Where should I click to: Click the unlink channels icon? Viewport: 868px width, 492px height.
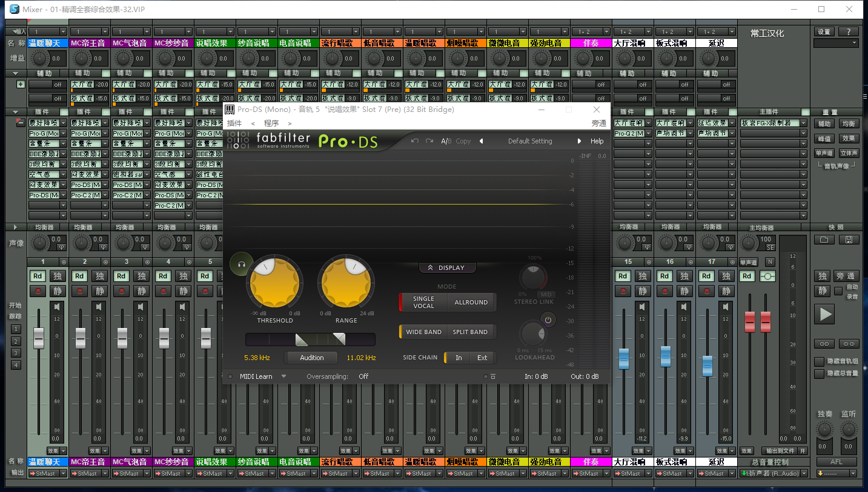[849, 344]
